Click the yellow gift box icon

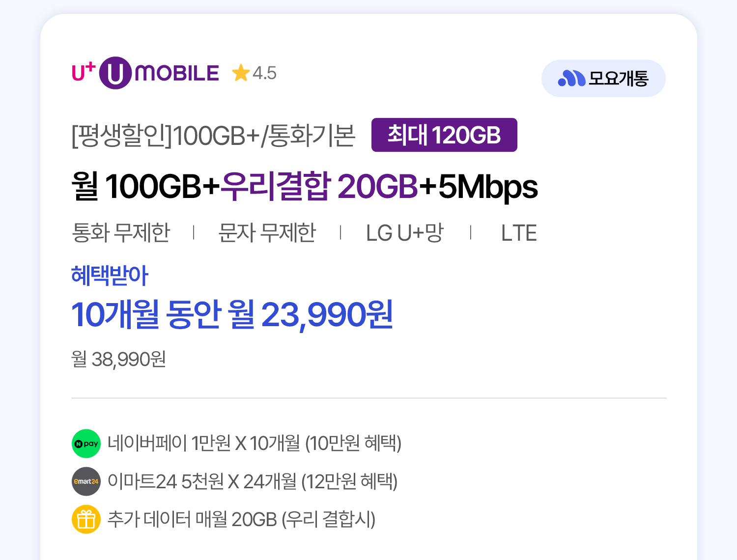86,519
